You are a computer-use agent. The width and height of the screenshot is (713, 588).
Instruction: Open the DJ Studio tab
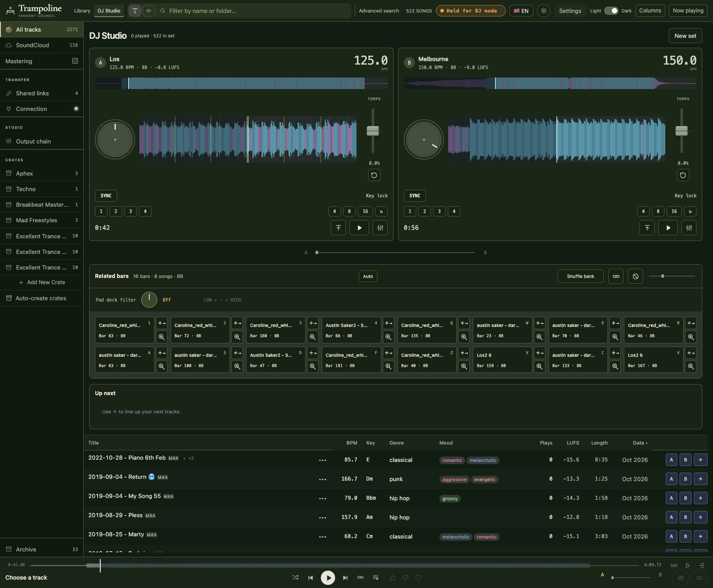pyautogui.click(x=109, y=11)
